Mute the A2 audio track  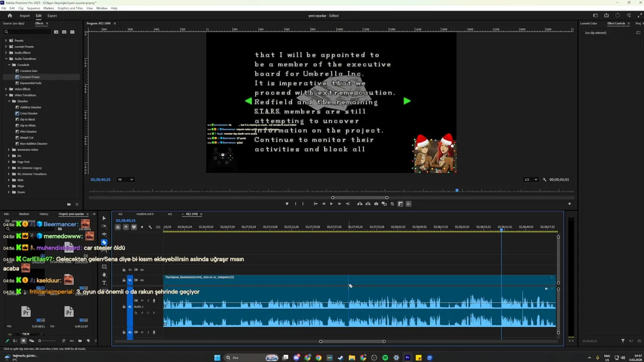143,332
